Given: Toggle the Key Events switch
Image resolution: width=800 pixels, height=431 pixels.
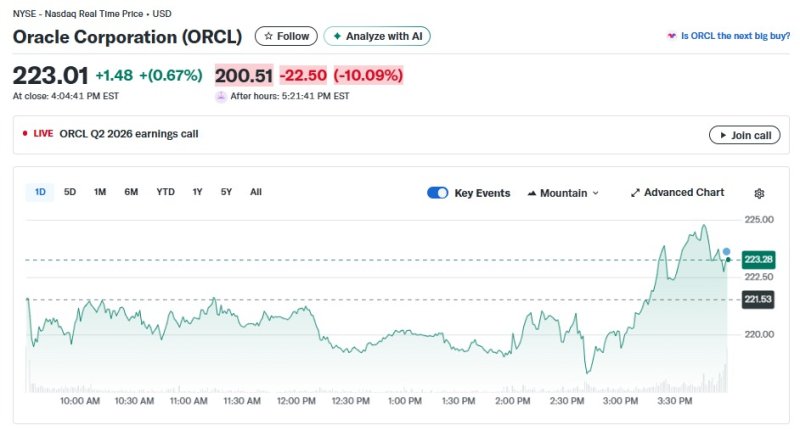Looking at the screenshot, I should point(437,193).
